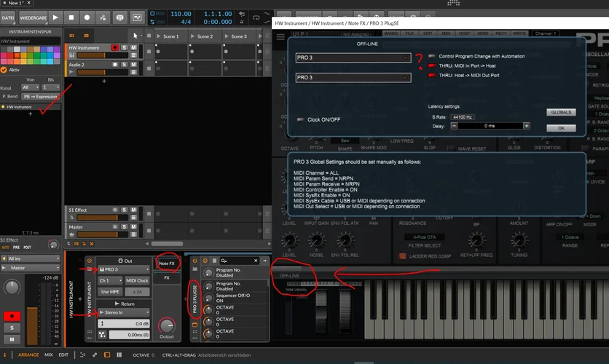The height and width of the screenshot is (364, 609).
Task: Open the WIEDERGABE menu
Action: click(33, 17)
